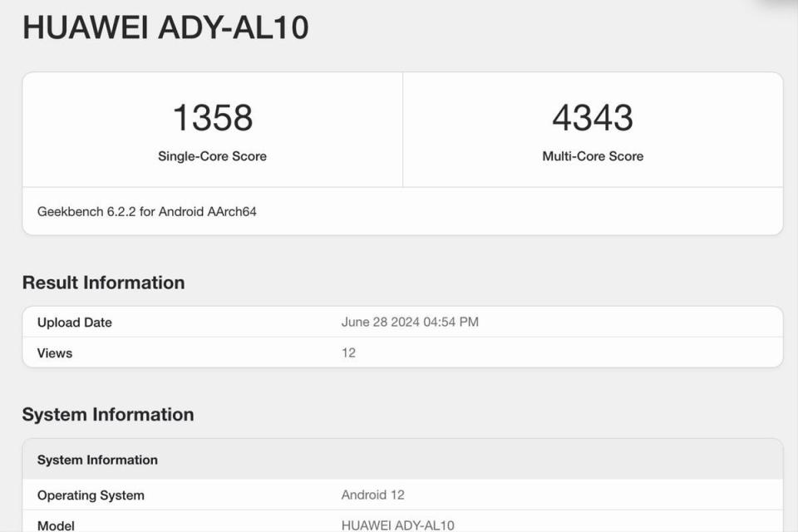Click the Geekbench 6.2.2 for Android AArch64 text

point(146,212)
